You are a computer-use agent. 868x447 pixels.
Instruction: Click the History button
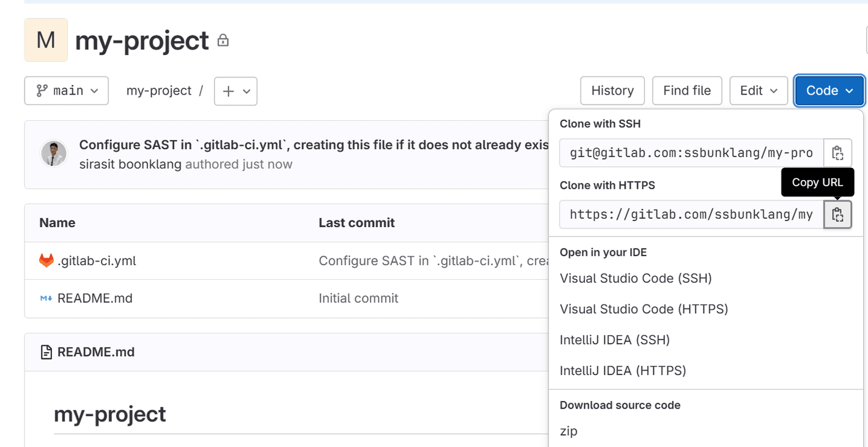[612, 90]
